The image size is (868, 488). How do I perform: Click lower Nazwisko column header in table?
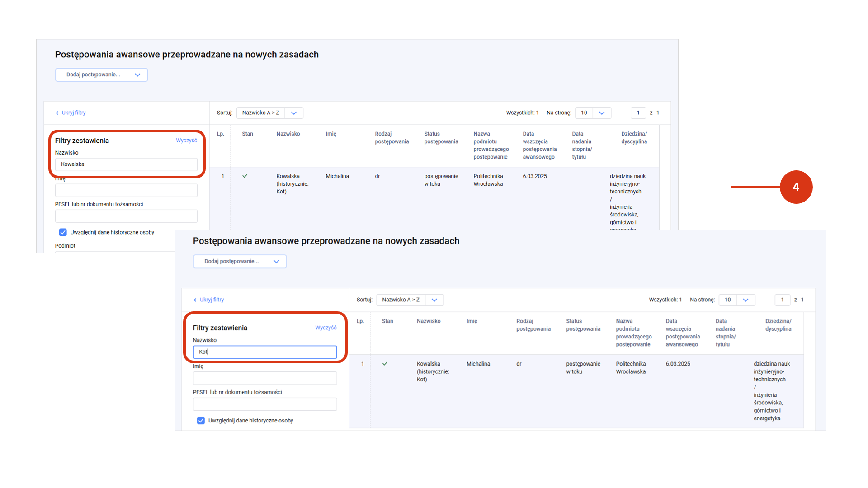(428, 321)
